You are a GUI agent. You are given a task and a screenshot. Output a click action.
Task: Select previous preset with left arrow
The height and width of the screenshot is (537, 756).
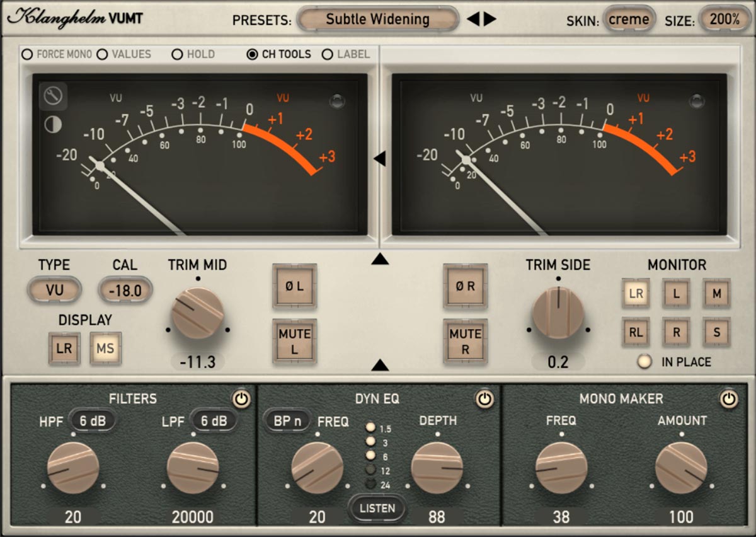point(473,19)
